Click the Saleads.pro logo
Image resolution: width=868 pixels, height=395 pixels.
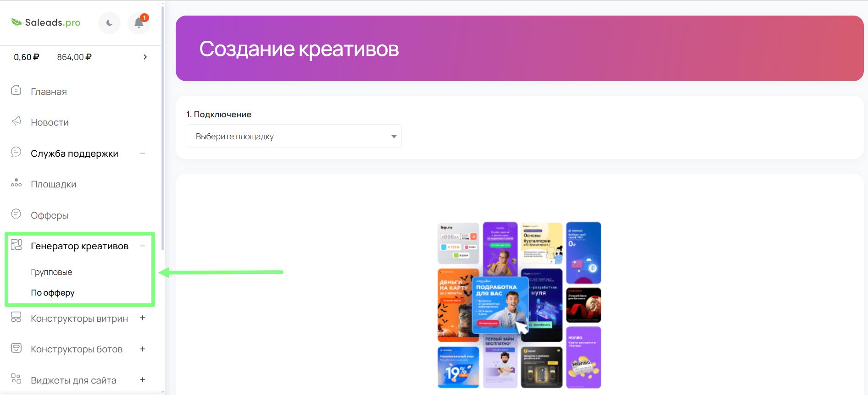(46, 22)
